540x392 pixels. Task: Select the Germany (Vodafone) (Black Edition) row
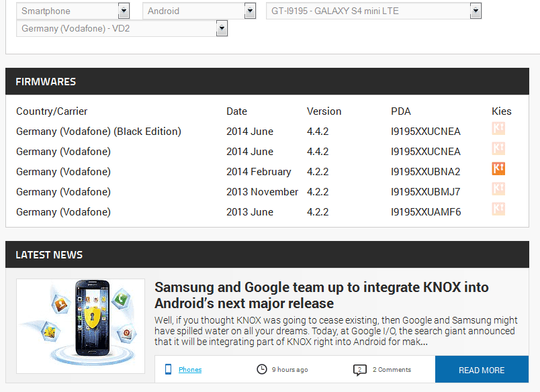click(x=267, y=132)
